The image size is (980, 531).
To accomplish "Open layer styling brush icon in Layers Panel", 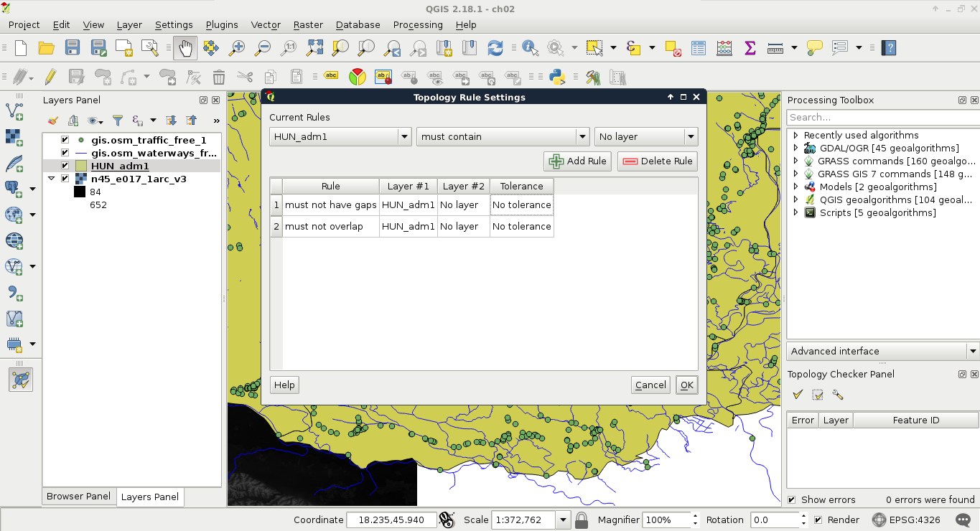I will coord(52,121).
